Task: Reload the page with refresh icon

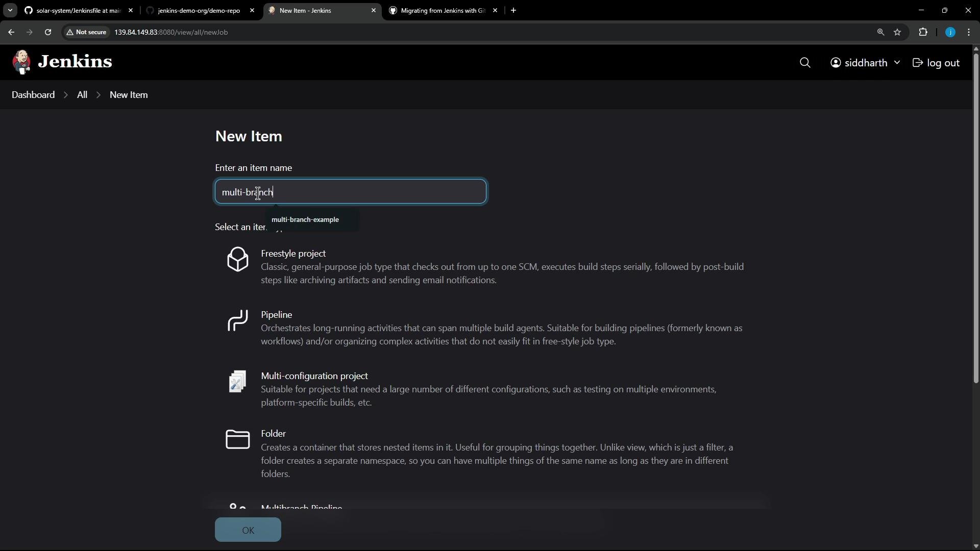Action: click(x=48, y=32)
